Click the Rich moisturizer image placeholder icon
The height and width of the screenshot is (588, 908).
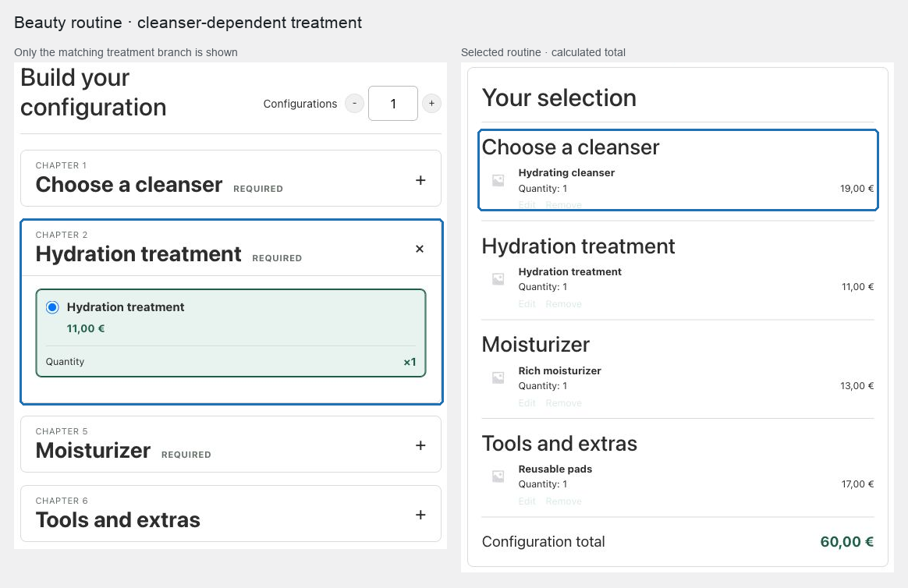[498, 378]
